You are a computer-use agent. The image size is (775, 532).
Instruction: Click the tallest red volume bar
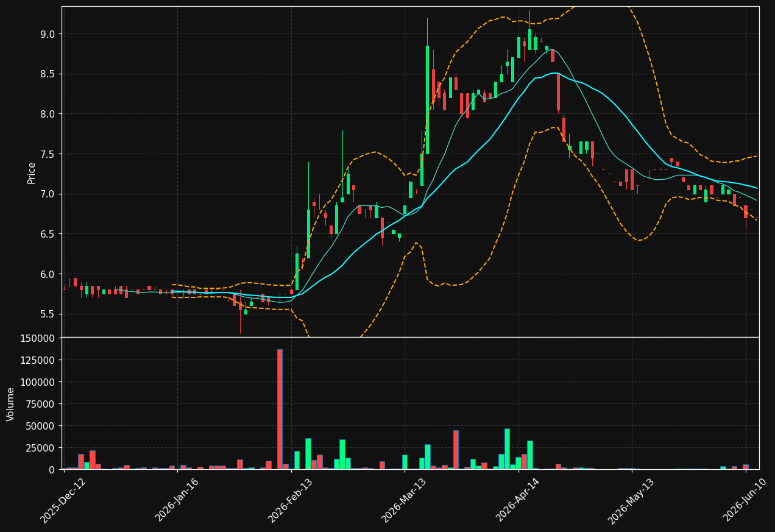(280, 410)
